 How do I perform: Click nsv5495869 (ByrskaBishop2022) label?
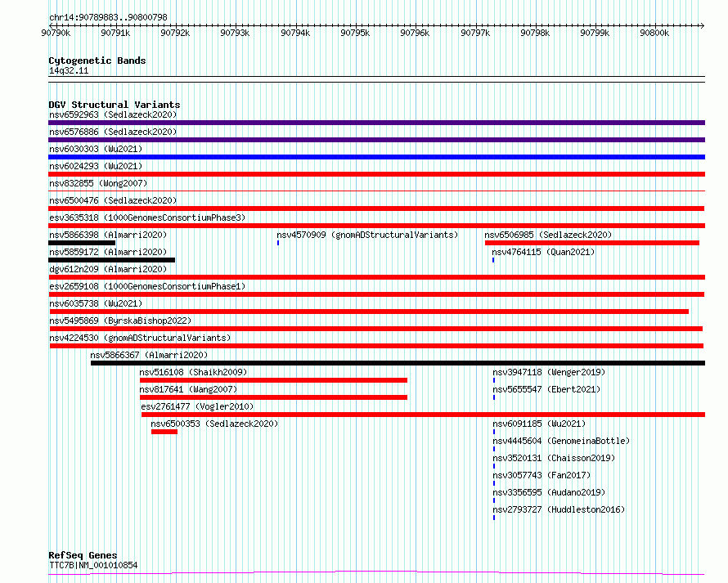click(x=120, y=321)
